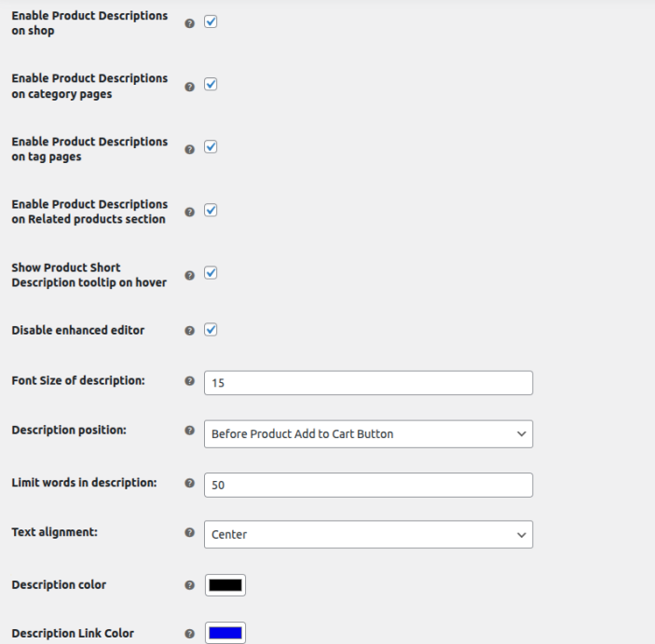Toggle Disable enhanced editor checkbox
655x644 pixels.
[211, 329]
